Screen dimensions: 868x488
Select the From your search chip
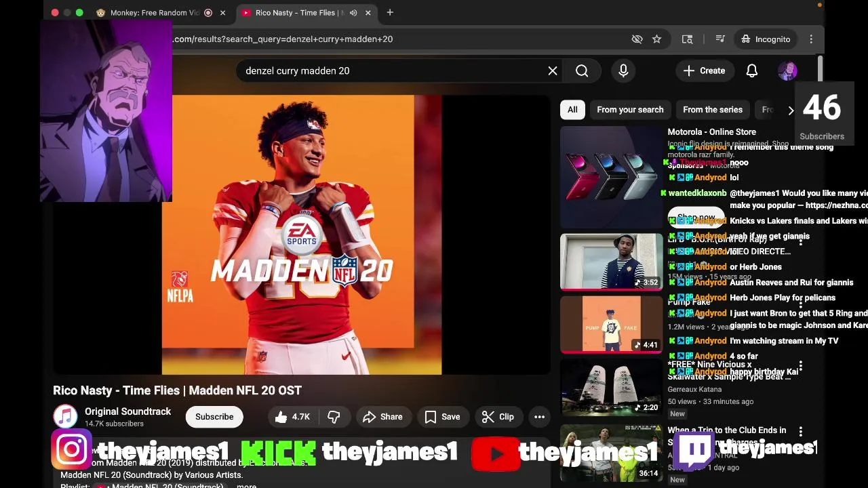coord(630,110)
